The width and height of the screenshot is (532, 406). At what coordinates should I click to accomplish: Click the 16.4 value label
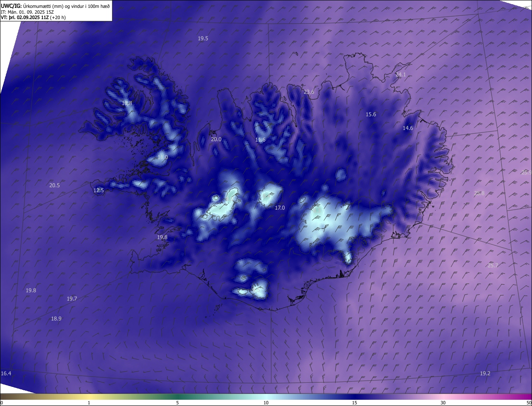pyautogui.click(x=6, y=374)
